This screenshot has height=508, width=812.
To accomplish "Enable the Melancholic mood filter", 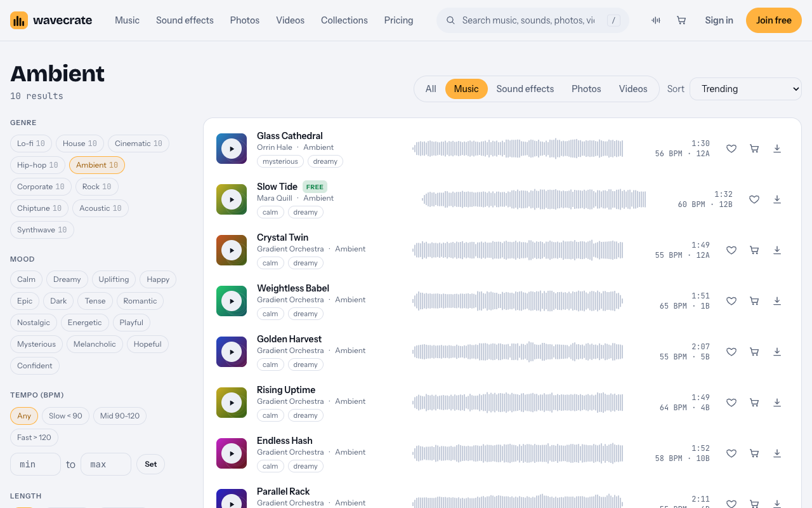I will click(x=95, y=344).
